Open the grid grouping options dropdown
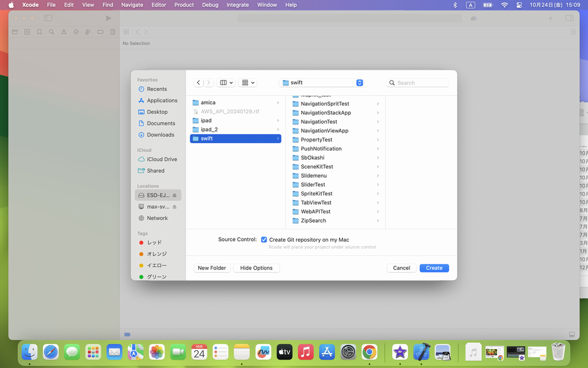 tap(247, 83)
